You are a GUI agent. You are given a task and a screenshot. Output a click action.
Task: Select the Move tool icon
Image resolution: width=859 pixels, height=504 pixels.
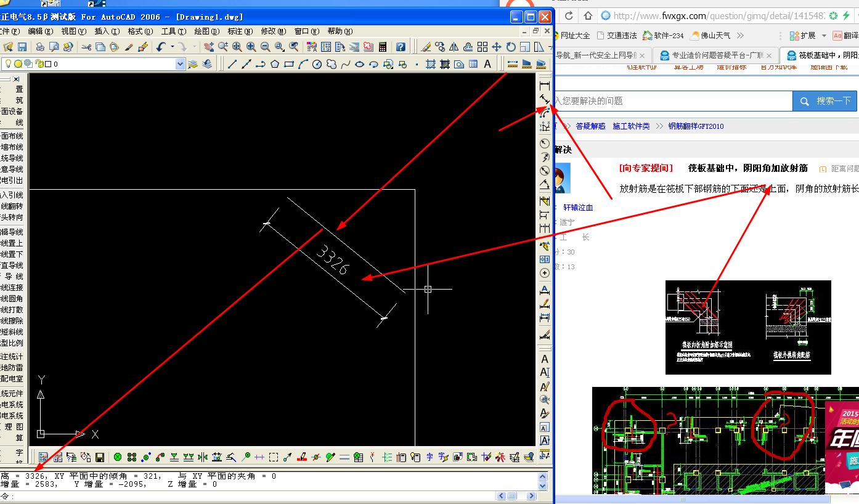497,47
